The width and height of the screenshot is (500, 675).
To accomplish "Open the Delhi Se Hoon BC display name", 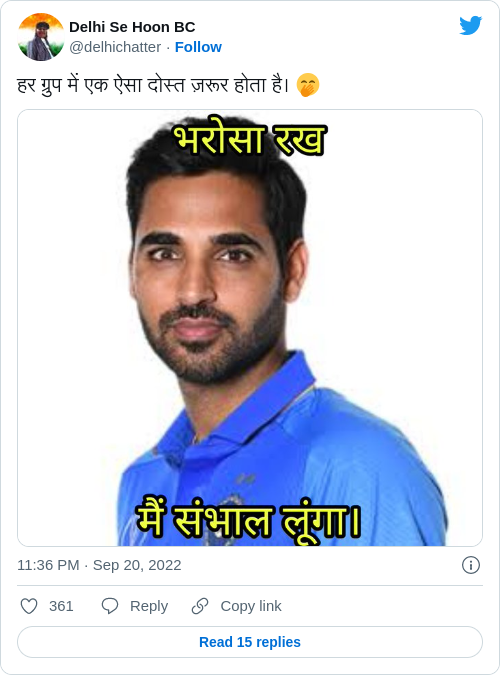I will pyautogui.click(x=132, y=27).
